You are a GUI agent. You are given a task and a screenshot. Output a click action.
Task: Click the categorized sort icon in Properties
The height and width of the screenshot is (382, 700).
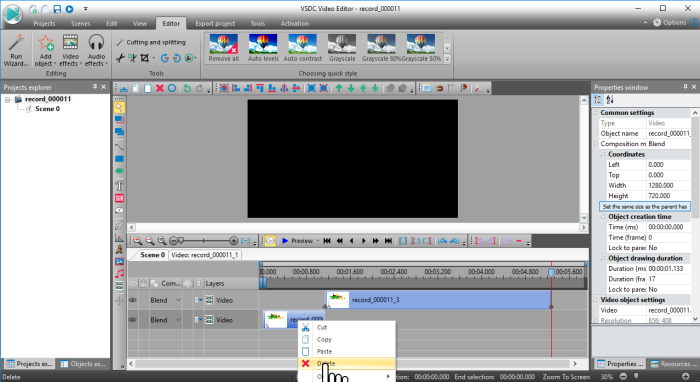[598, 100]
